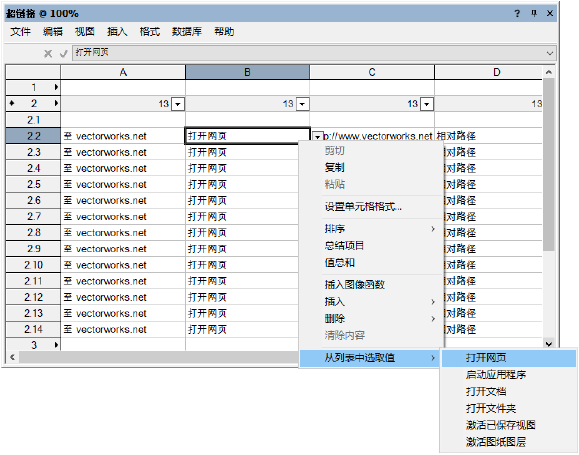579x455 pixels.
Task: Close the worksheet window
Action: [x=550, y=14]
